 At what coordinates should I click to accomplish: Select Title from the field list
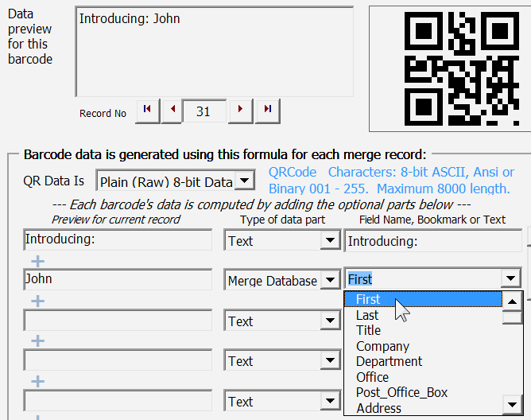[368, 330]
